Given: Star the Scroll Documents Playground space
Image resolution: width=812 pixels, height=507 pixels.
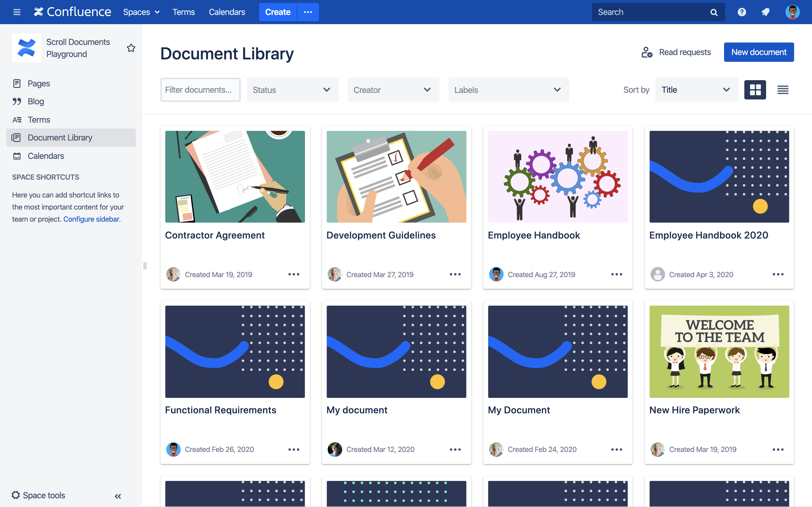Looking at the screenshot, I should click(x=131, y=48).
